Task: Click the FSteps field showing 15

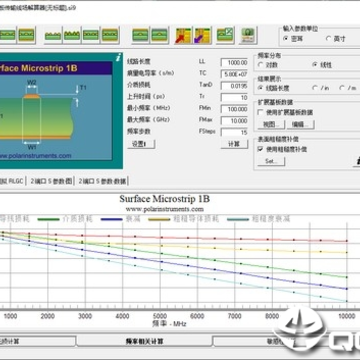Action: tap(234, 132)
